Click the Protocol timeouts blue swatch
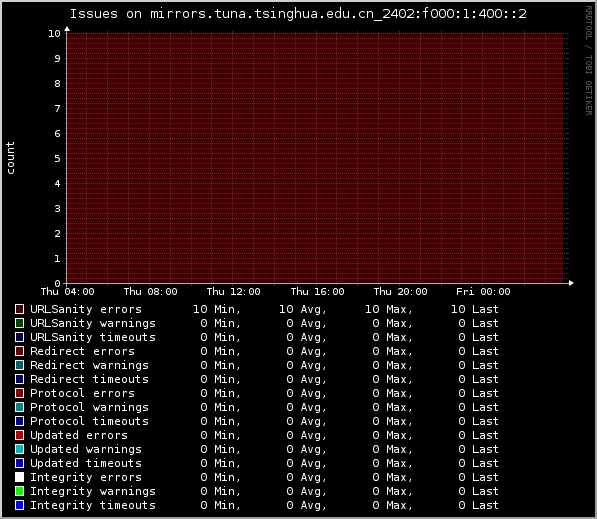The height and width of the screenshot is (519, 597). click(19, 421)
